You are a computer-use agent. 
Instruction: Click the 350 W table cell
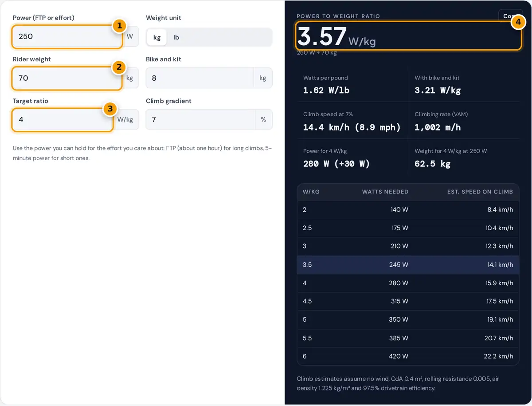[x=399, y=319]
